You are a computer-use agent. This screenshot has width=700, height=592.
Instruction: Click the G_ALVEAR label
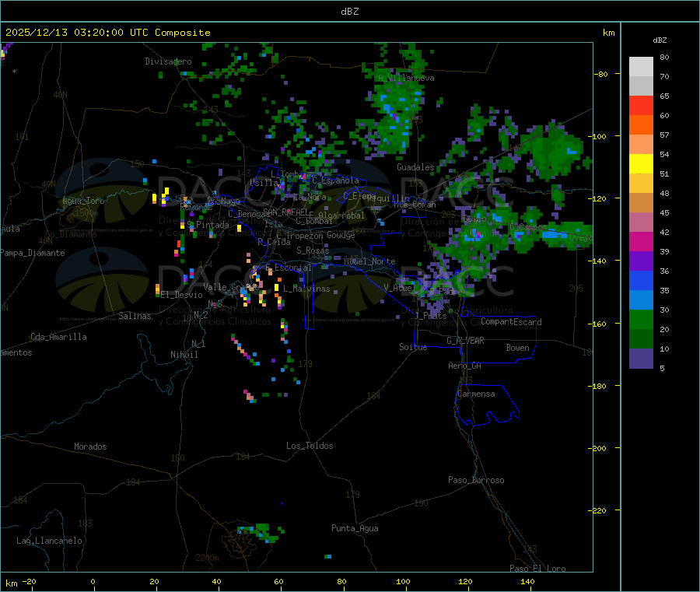tap(465, 341)
